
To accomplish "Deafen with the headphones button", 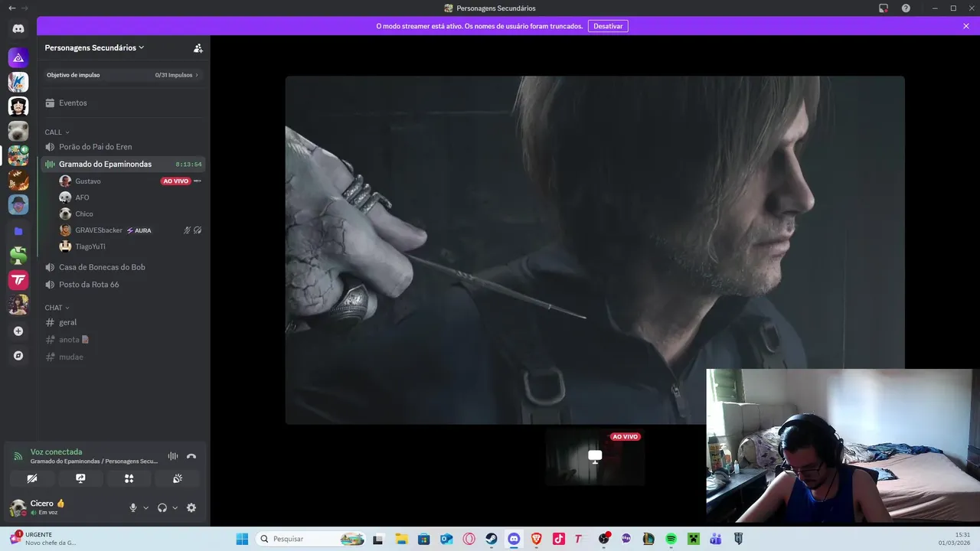I will [x=162, y=507].
